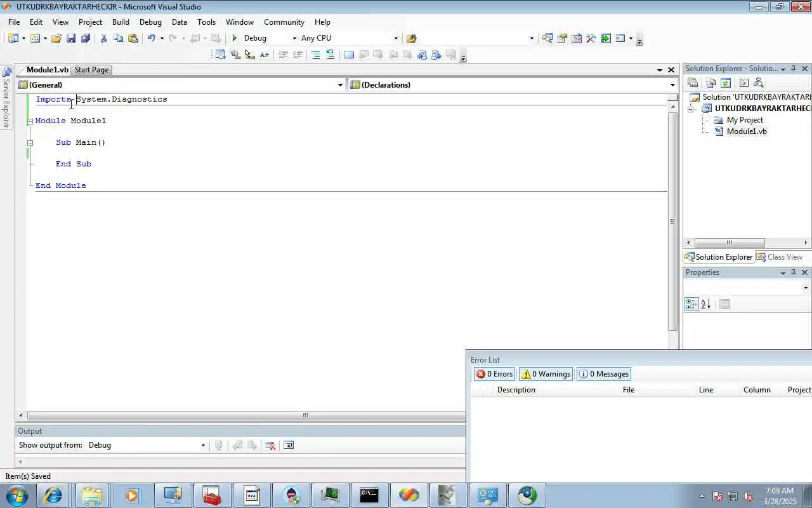Sort Error List by Description column
The height and width of the screenshot is (508, 812).
click(x=557, y=390)
